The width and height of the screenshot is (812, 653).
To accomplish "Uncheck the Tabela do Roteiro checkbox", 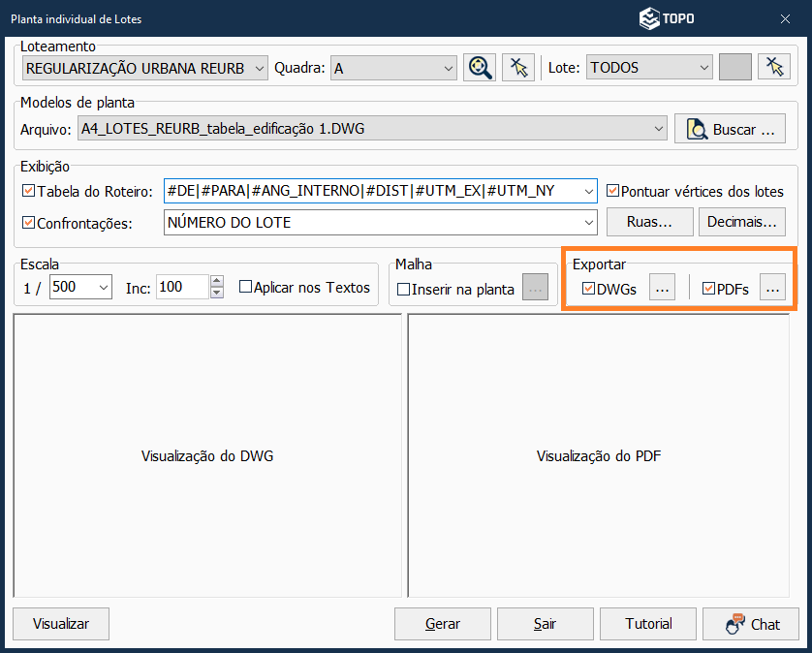I will point(28,191).
